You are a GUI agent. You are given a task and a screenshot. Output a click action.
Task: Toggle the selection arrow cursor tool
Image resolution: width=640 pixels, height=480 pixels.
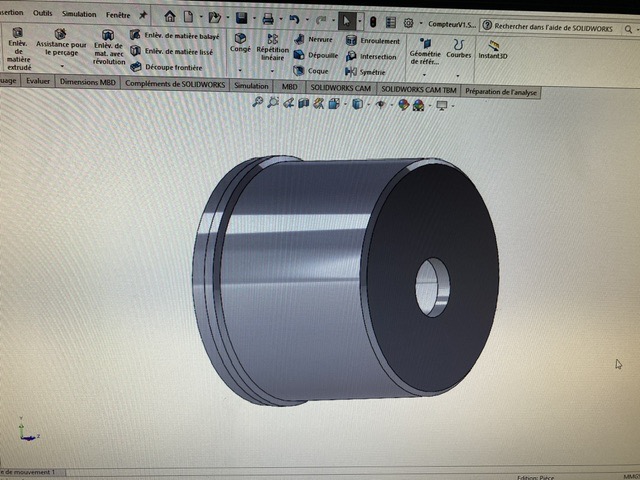pyautogui.click(x=346, y=19)
